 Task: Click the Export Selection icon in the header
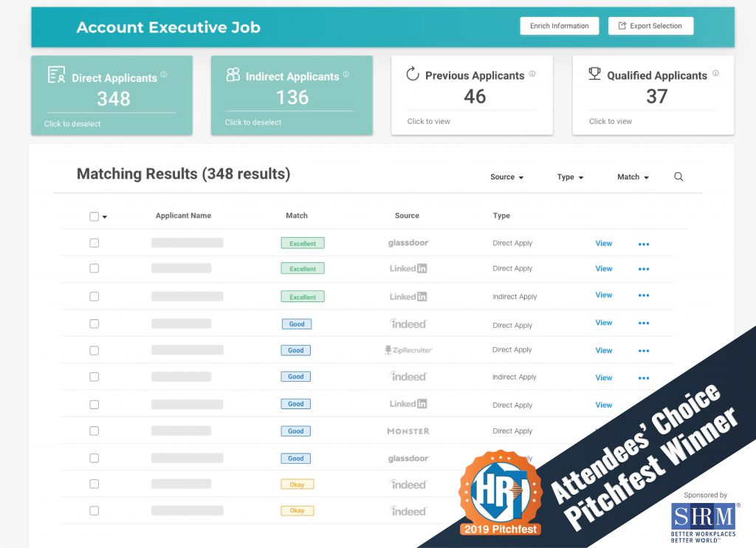(622, 26)
